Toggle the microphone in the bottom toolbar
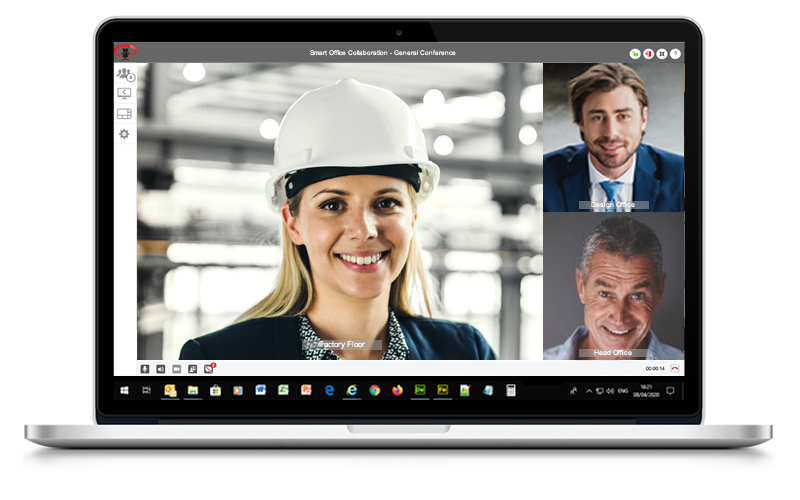 (x=145, y=368)
